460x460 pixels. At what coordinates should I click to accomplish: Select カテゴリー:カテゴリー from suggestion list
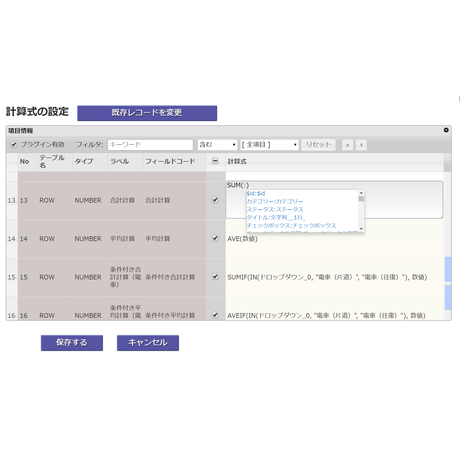point(275,201)
